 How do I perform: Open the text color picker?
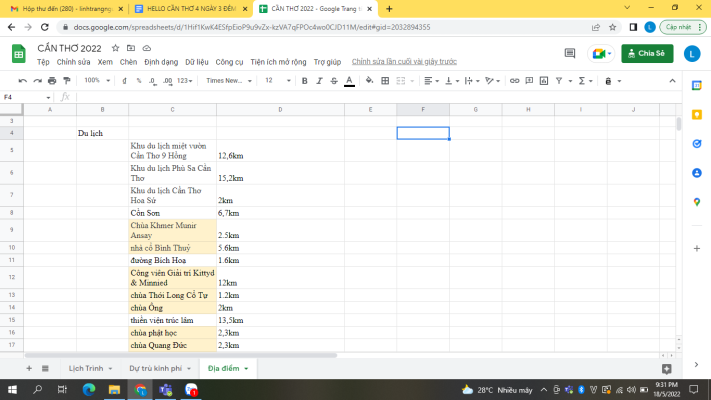click(x=349, y=80)
